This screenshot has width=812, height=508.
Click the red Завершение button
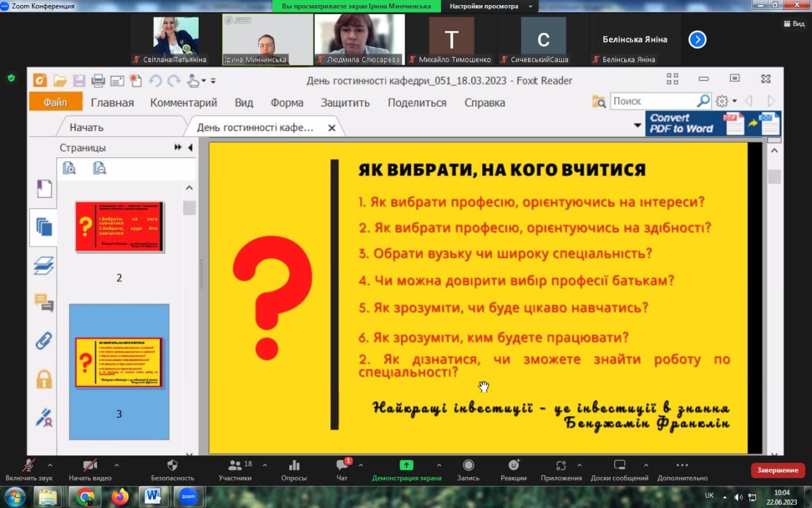click(x=778, y=470)
